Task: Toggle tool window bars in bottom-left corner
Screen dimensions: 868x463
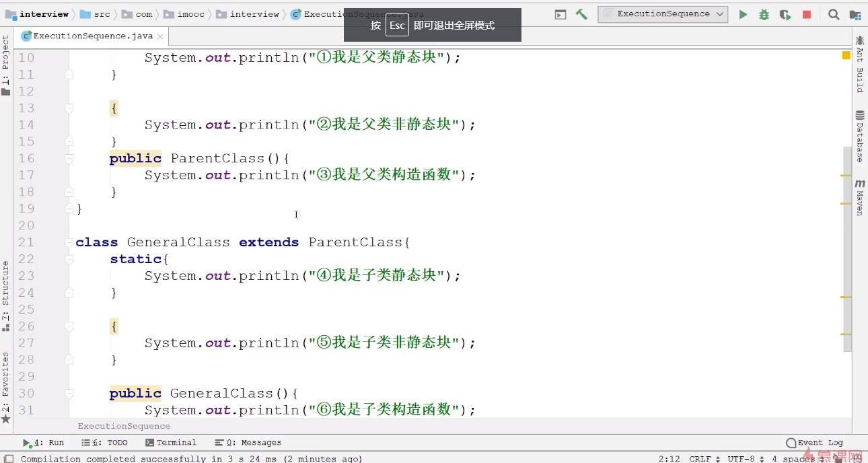Action: (9, 459)
